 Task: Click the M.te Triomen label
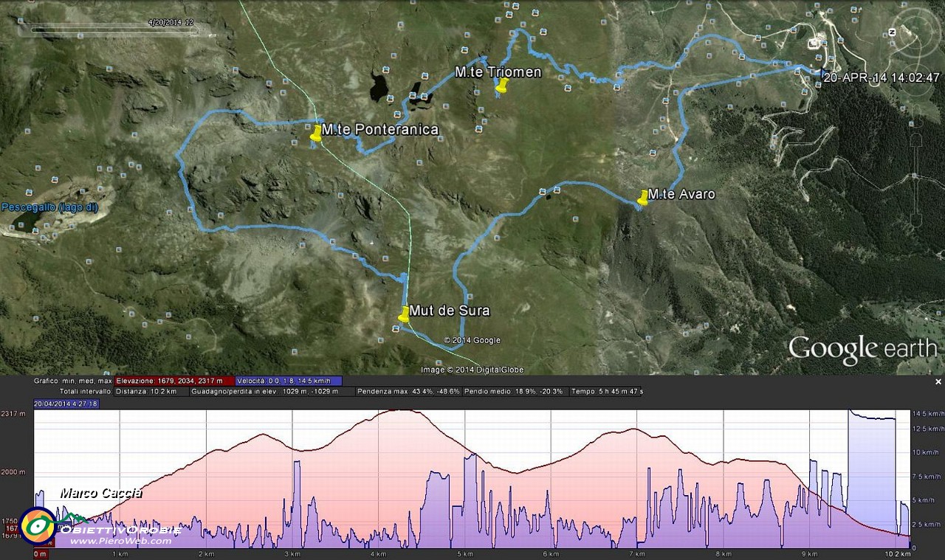tap(498, 72)
